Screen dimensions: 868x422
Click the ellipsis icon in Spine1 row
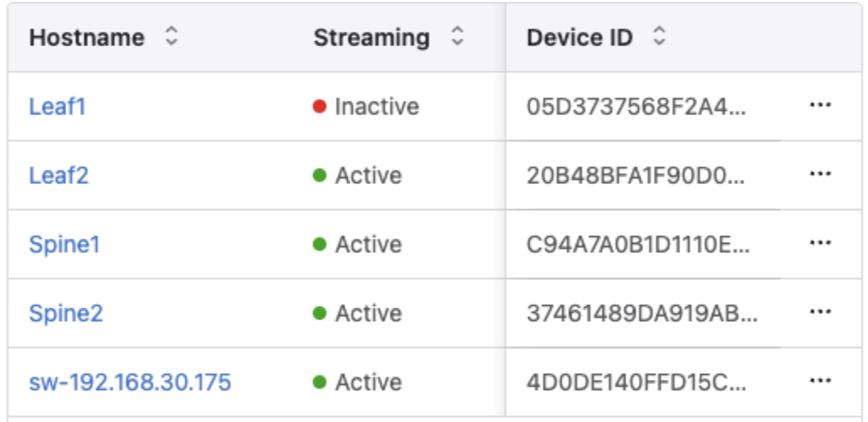click(819, 244)
